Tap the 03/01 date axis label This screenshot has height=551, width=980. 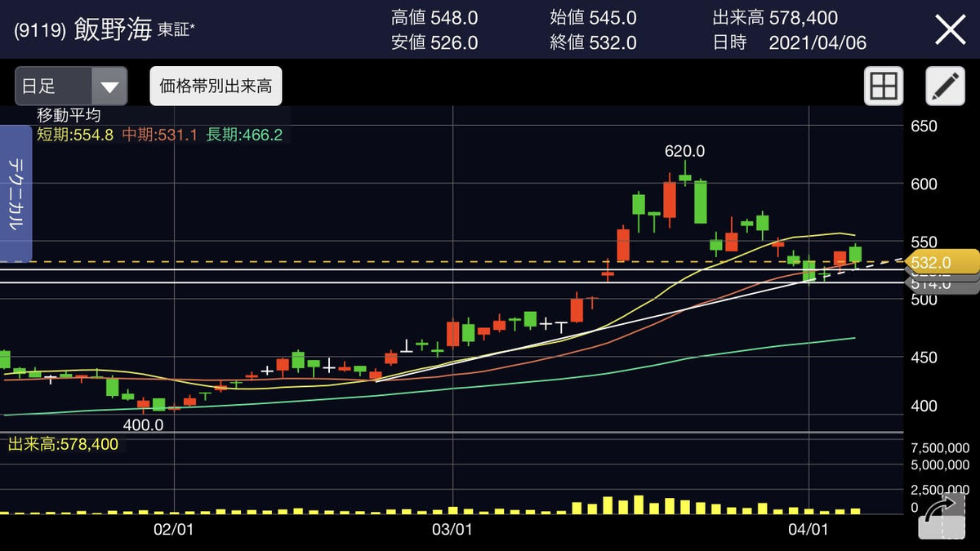click(x=453, y=529)
